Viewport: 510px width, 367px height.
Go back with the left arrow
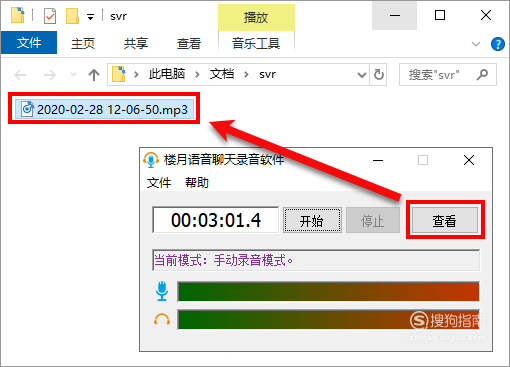pos(20,75)
